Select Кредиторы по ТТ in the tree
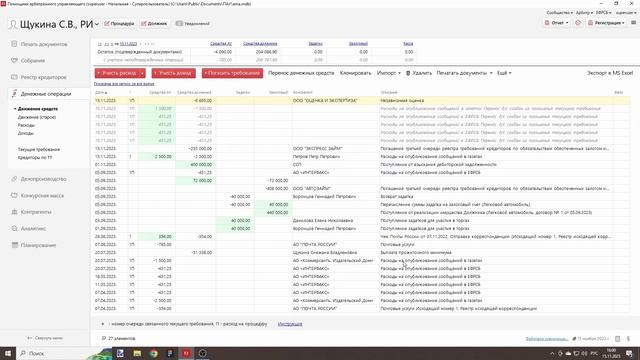The width and height of the screenshot is (640, 360). [35, 158]
